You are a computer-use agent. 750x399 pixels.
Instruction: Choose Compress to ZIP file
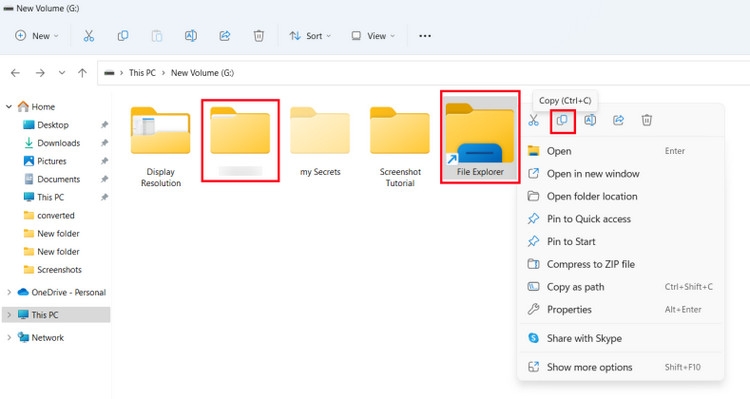pos(620,264)
